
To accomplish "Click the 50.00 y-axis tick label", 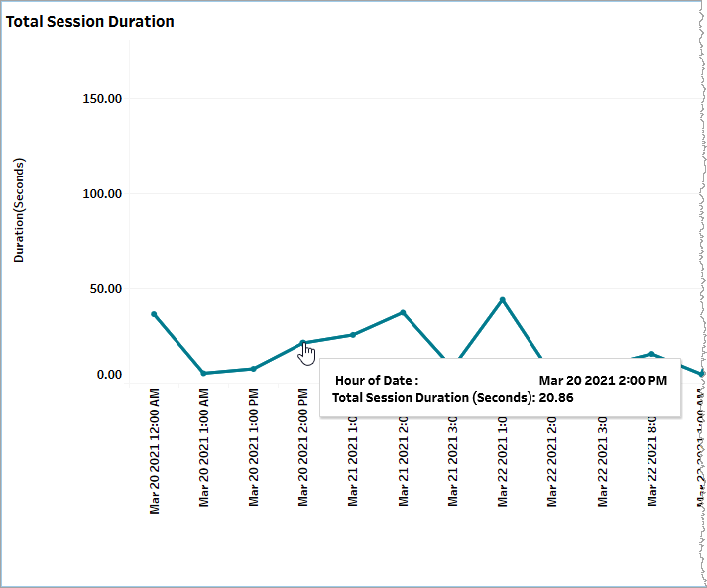I will [105, 289].
